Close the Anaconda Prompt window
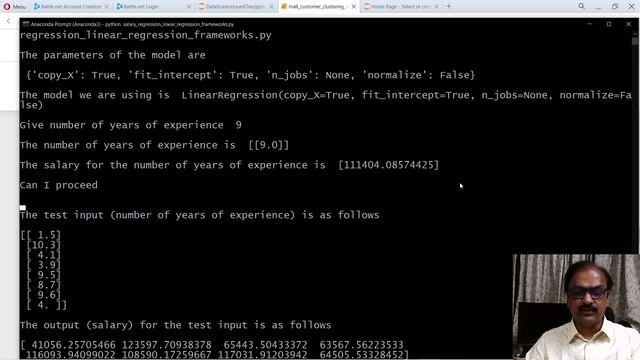640x360 pixels. pyautogui.click(x=629, y=24)
